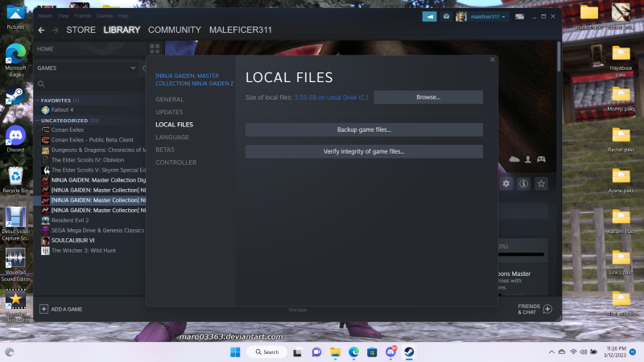Open File Explorer from taskbar
The width and height of the screenshot is (644, 362).
pyautogui.click(x=335, y=352)
